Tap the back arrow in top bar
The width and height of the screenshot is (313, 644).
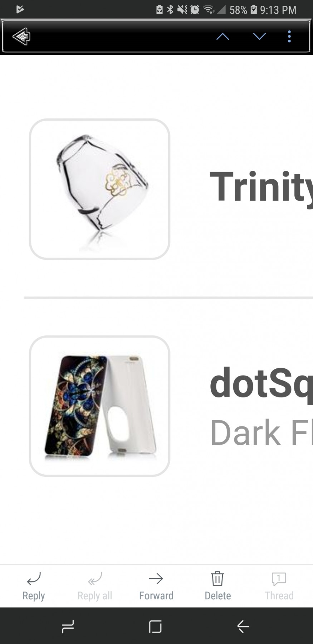coord(21,36)
